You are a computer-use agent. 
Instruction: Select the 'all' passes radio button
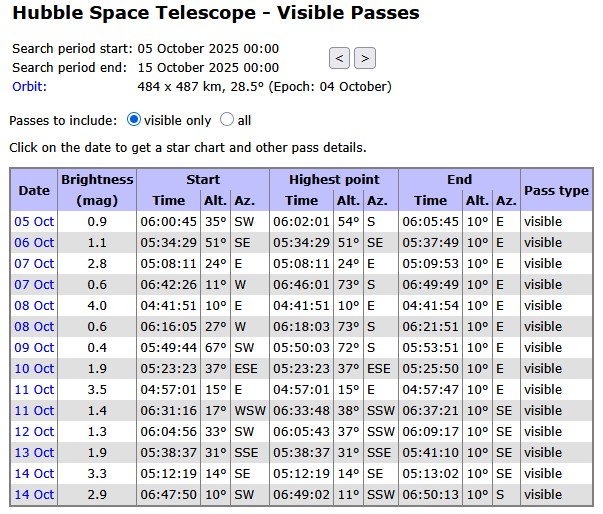[x=227, y=120]
